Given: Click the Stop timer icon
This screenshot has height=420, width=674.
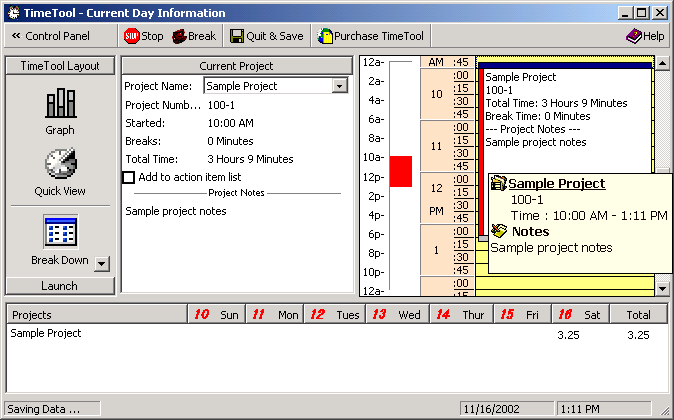Looking at the screenshot, I should coord(132,36).
